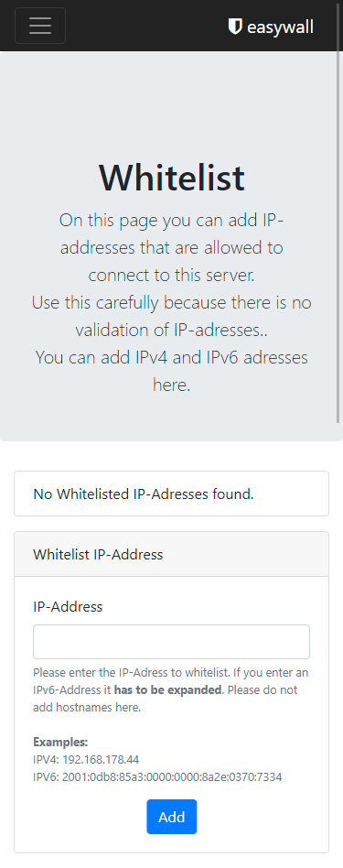Focus the IP-Address input field
Viewport: 343px width, 868px height.
pos(172,642)
